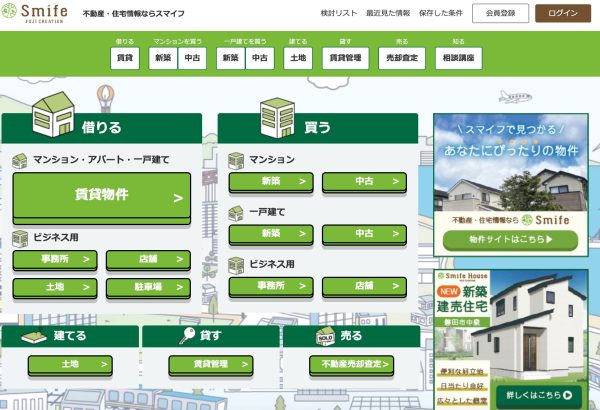Click house icon next to 一戸建て under 買う

236,213
